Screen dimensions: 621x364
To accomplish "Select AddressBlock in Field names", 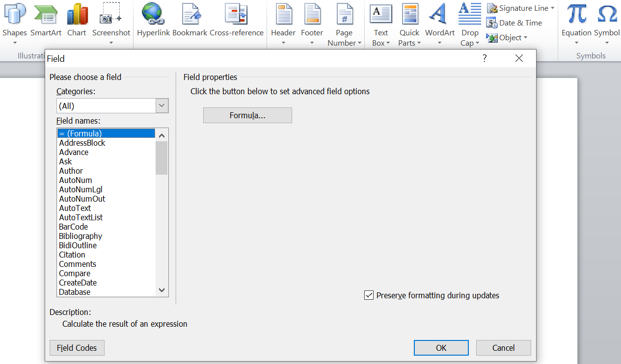I will click(106, 143).
